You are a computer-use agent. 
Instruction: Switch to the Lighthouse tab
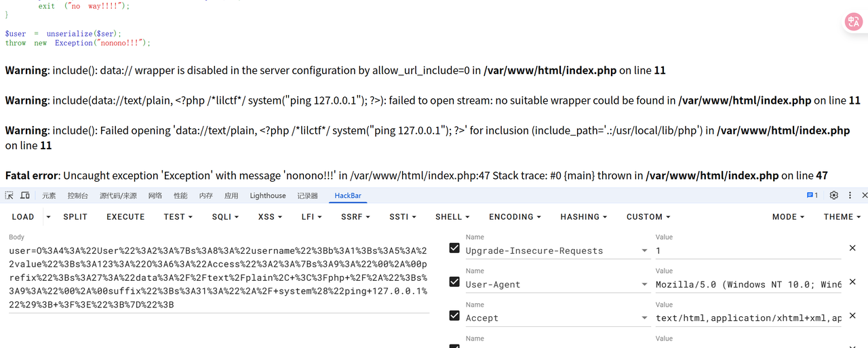(x=268, y=196)
